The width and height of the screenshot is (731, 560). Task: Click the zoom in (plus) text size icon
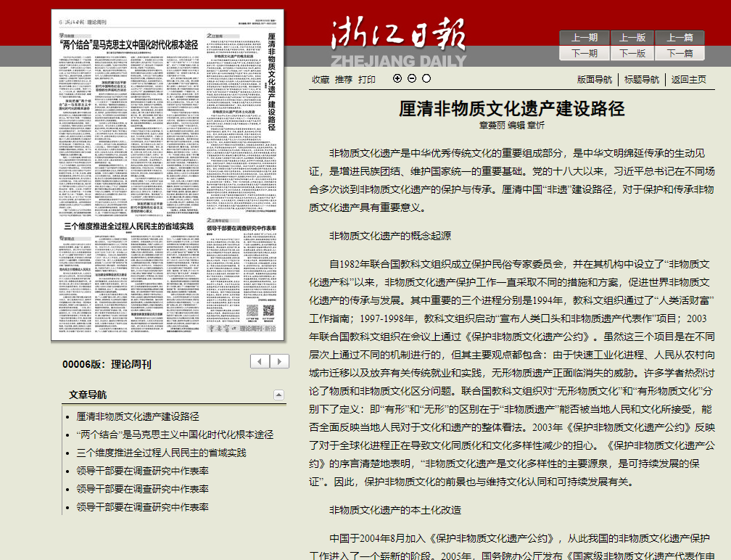397,78
